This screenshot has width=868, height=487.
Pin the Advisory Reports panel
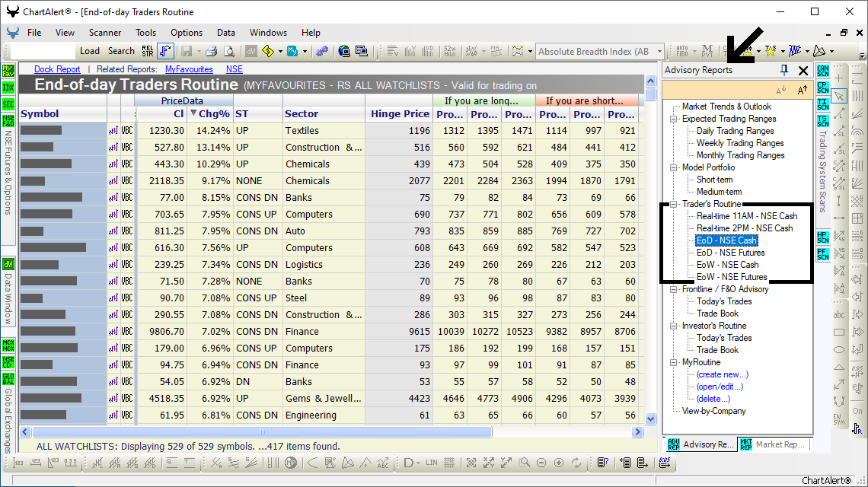(x=783, y=70)
